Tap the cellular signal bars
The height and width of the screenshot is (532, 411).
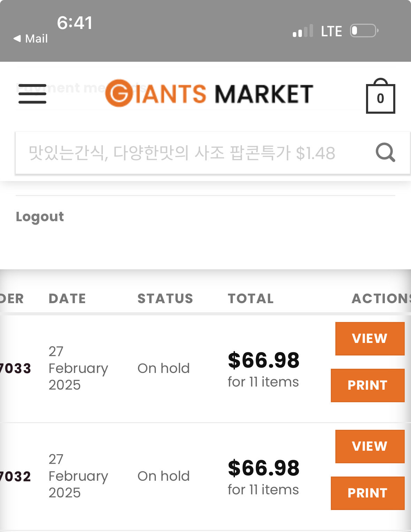[303, 31]
